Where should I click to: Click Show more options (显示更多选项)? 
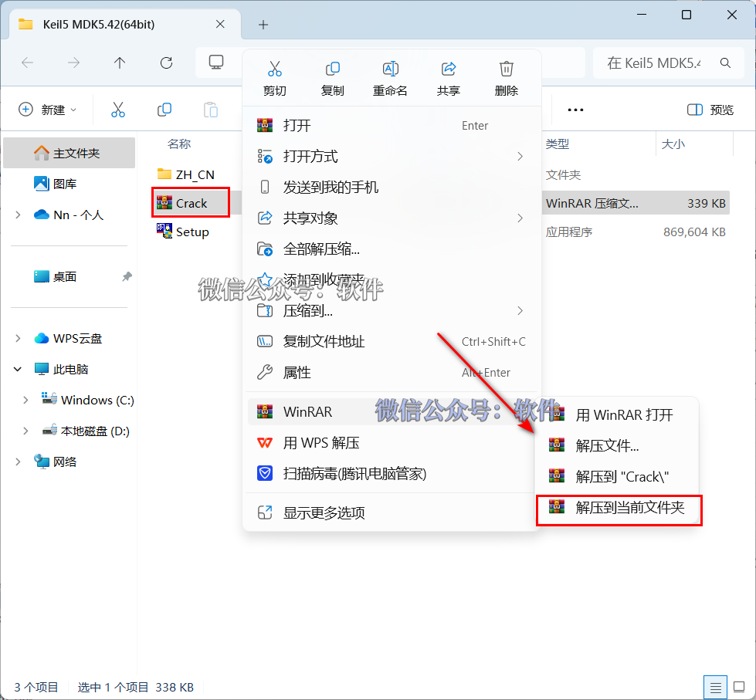392,512
